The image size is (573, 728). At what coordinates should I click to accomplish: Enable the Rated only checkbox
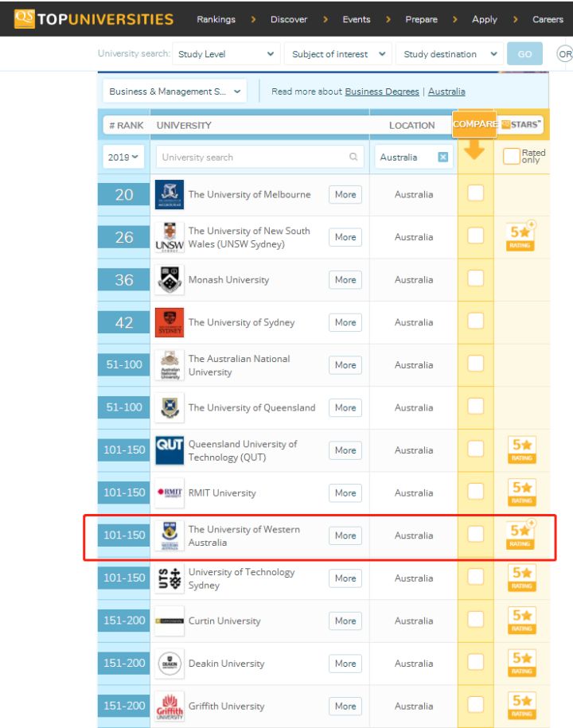tap(511, 156)
